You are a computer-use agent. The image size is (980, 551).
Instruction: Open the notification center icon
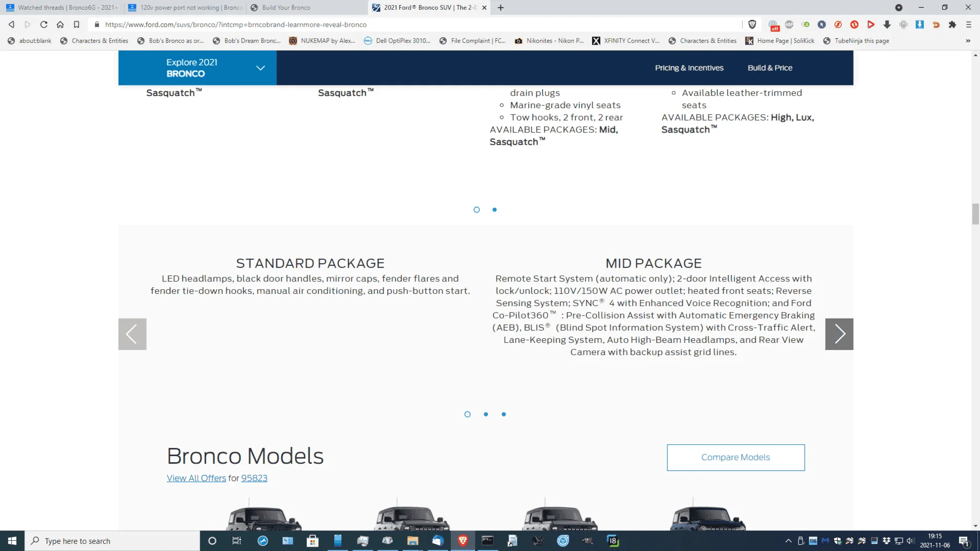point(964,541)
